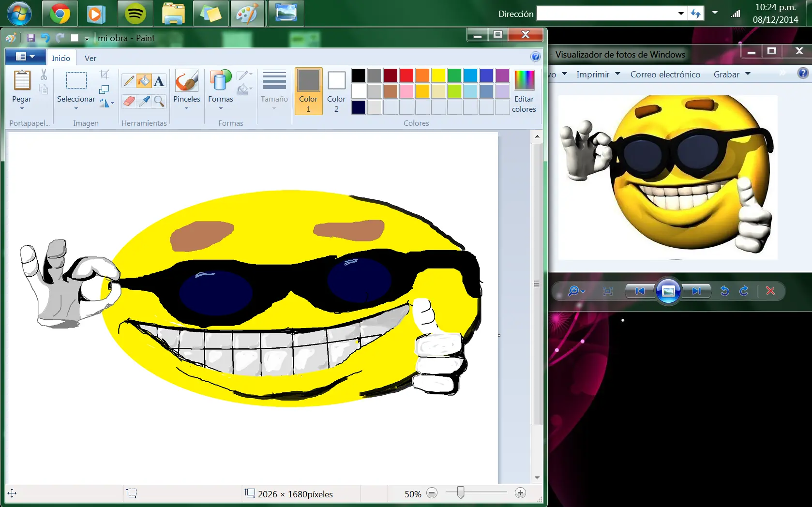Image resolution: width=812 pixels, height=507 pixels.
Task: Click the Resize icon in Imagen group
Action: click(104, 89)
